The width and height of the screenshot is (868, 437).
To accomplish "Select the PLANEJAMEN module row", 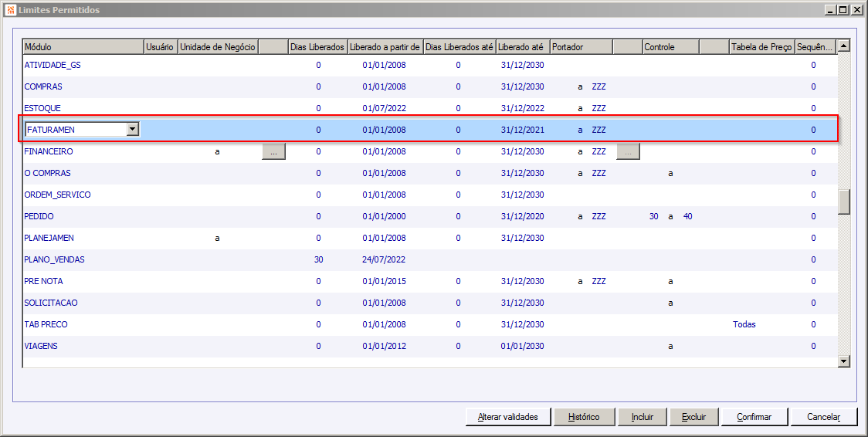I will coord(429,238).
